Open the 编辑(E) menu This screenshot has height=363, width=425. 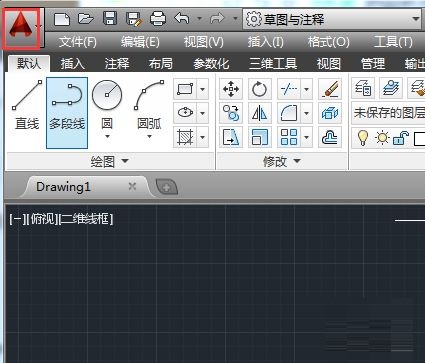tap(140, 42)
